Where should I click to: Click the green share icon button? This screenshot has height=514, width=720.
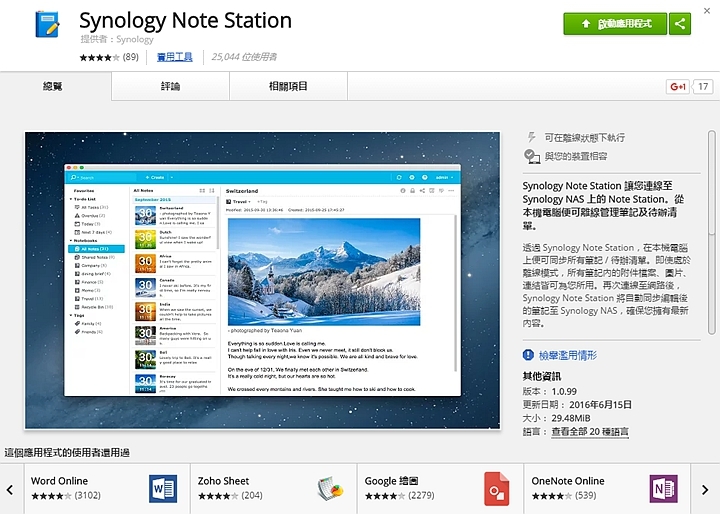tap(680, 24)
